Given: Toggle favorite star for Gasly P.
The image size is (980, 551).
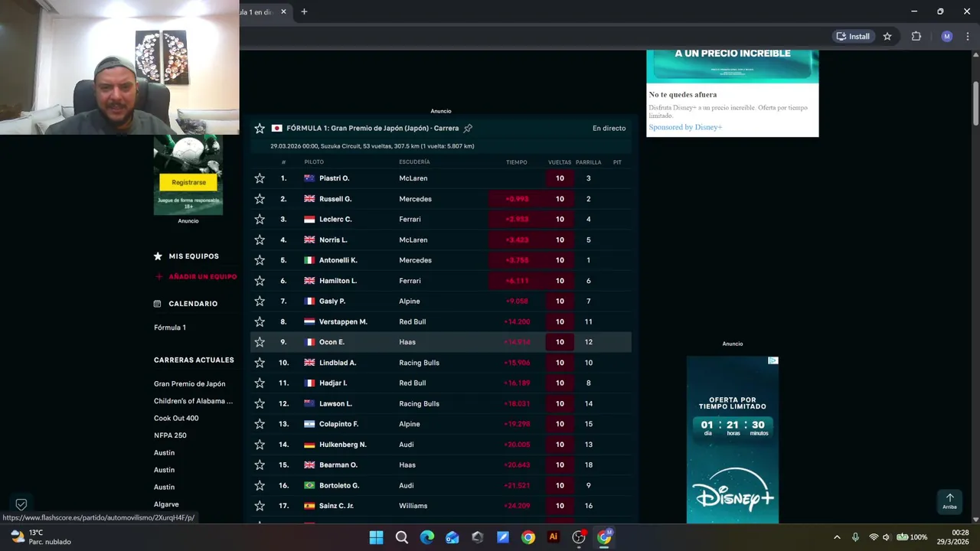Looking at the screenshot, I should tap(260, 301).
